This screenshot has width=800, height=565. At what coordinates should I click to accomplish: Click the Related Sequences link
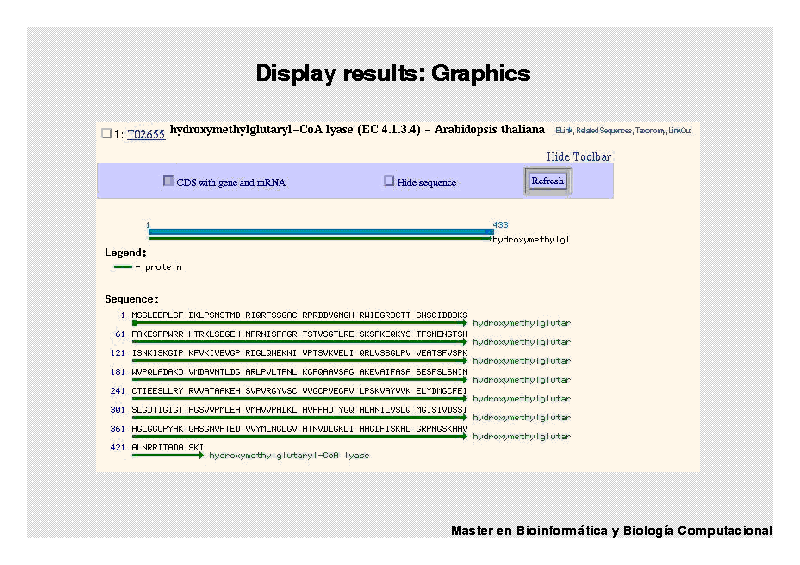point(605,130)
